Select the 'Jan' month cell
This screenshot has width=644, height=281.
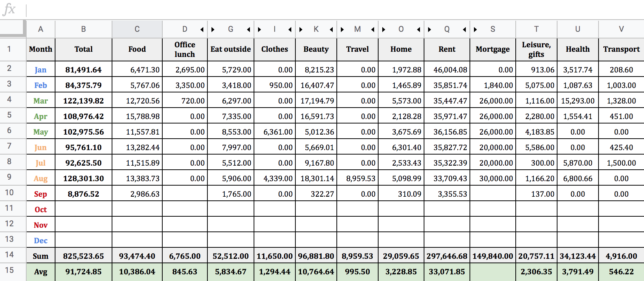41,70
